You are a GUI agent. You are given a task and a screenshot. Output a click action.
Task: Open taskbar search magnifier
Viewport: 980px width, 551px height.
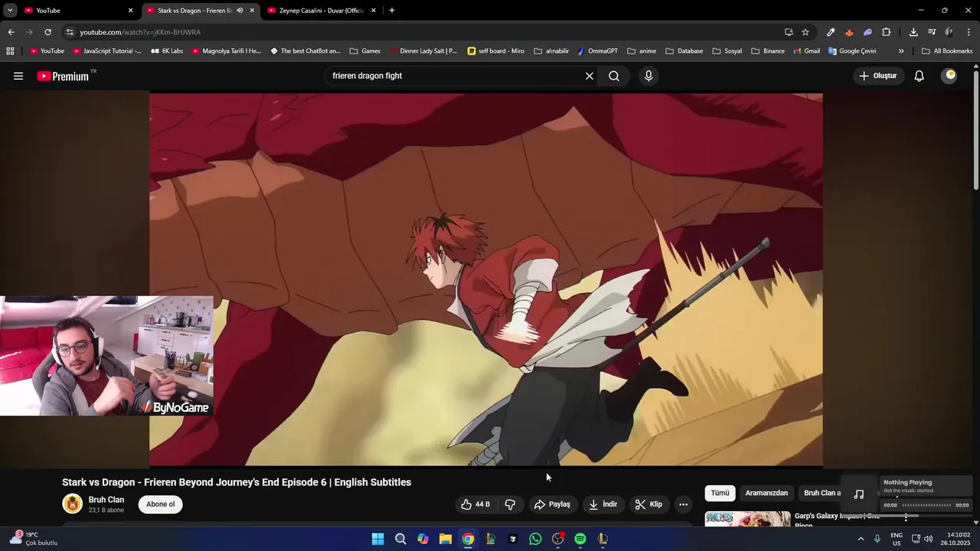pos(400,539)
